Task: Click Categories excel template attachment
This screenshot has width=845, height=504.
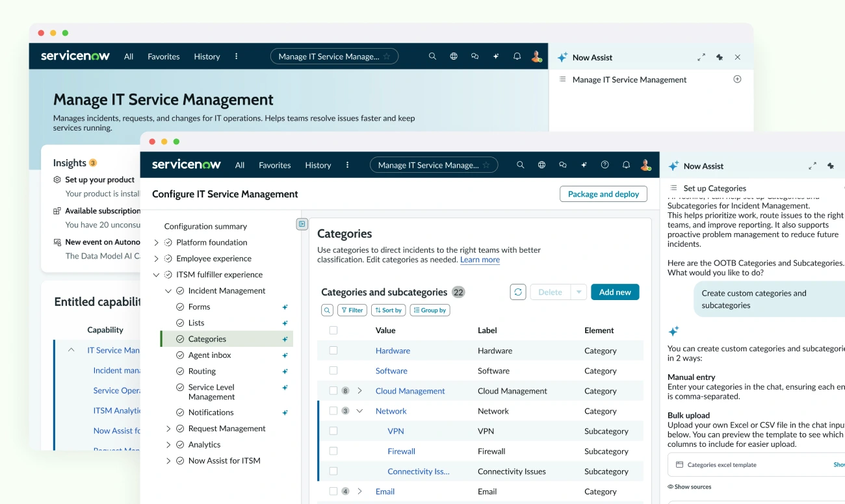Action: coord(756,465)
